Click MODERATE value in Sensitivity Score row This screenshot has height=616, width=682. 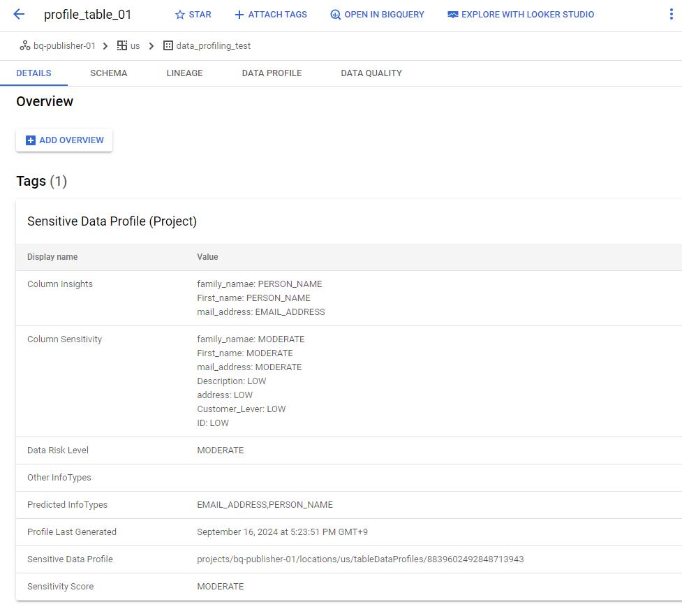coord(221,587)
